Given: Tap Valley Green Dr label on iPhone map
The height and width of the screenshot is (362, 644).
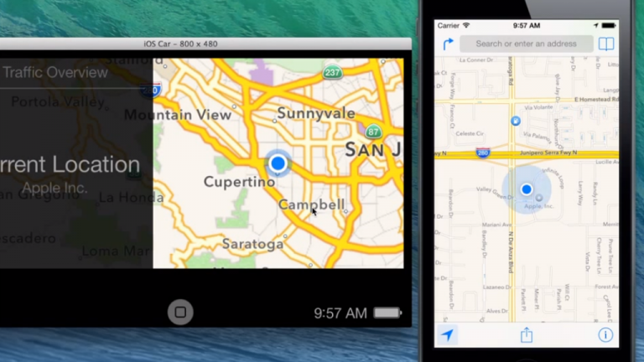Looking at the screenshot, I should [495, 192].
